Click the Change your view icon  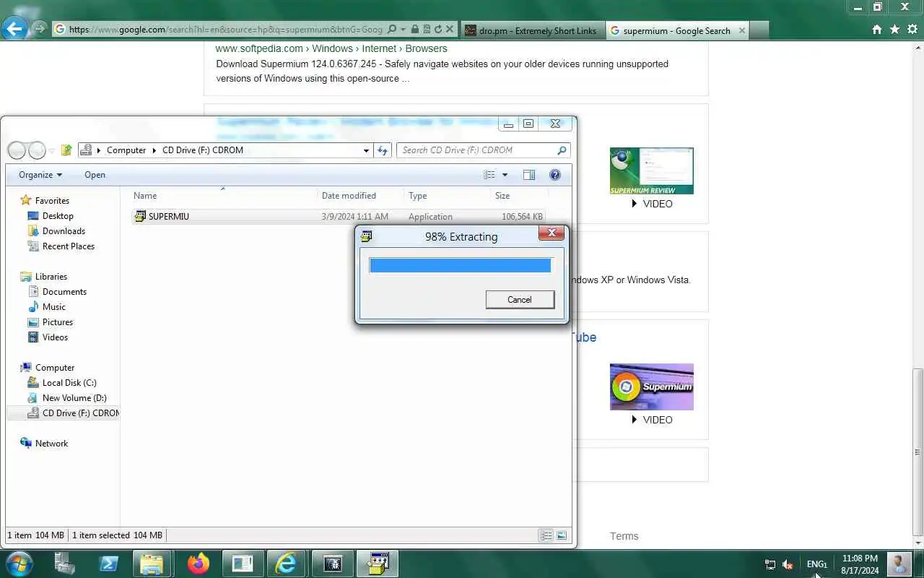(x=489, y=175)
